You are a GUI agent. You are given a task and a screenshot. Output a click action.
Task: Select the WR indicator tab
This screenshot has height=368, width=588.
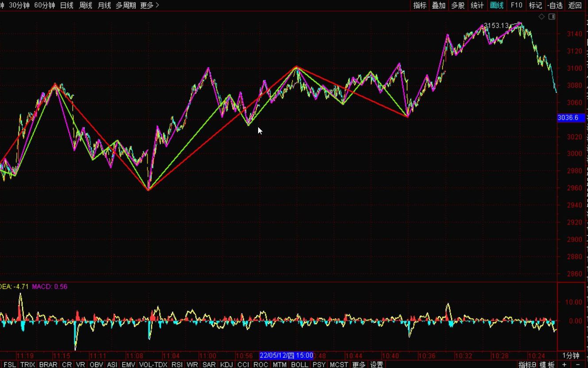tap(193, 364)
